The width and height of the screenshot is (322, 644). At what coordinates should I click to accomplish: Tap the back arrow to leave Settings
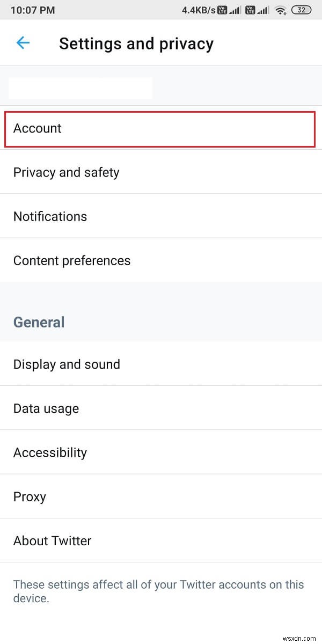pos(23,43)
